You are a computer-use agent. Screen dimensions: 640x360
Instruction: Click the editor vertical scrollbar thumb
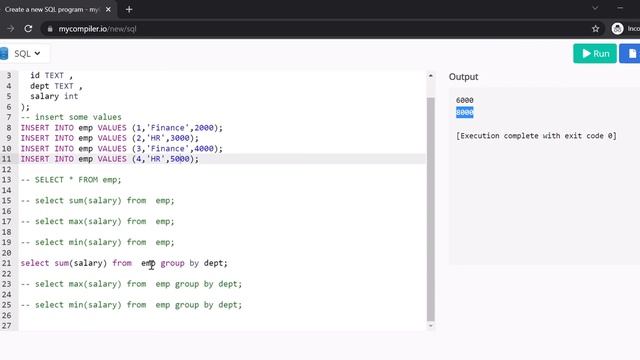tap(431, 209)
